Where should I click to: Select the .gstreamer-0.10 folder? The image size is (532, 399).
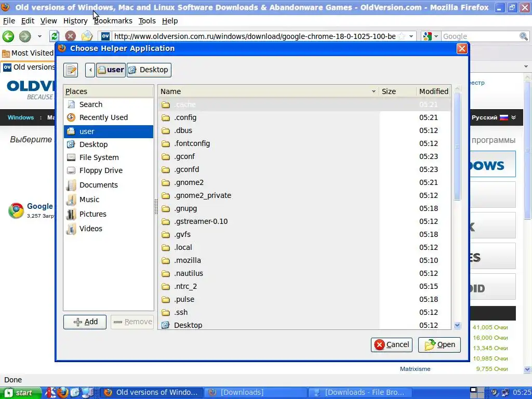click(304, 221)
